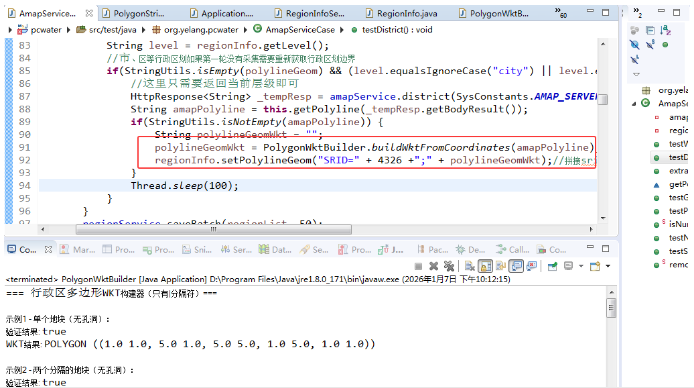Open the Servers view tab
694x388 pixels.
tap(236, 250)
